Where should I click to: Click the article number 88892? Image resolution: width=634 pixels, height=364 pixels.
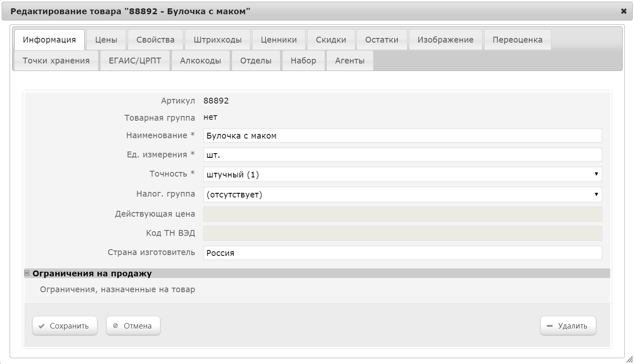pos(216,101)
